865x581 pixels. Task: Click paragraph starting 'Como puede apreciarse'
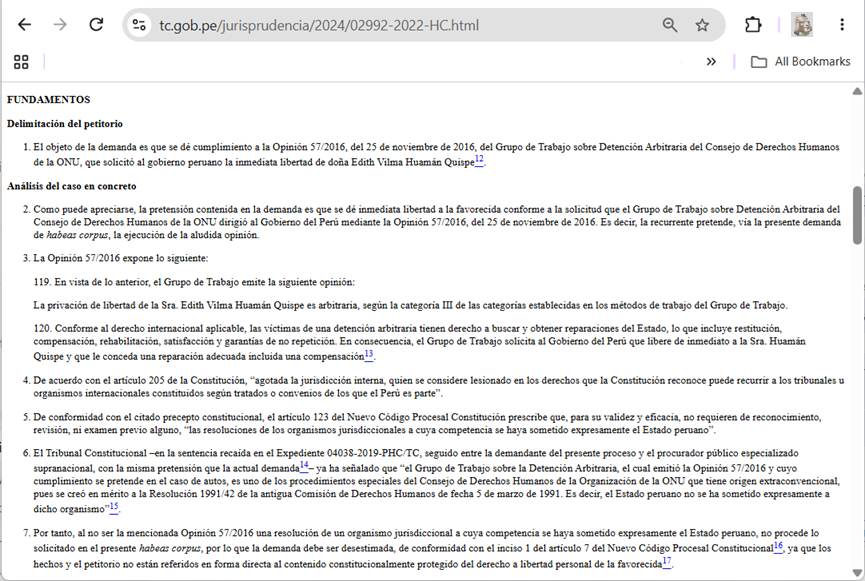437,222
